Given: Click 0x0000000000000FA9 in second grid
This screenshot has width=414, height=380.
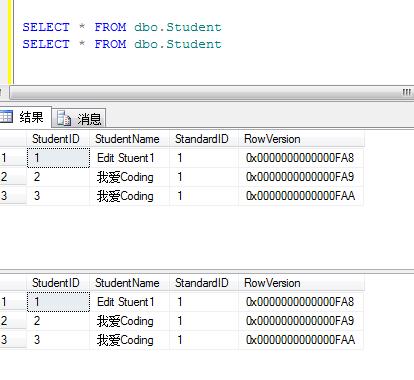Looking at the screenshot, I should [x=301, y=321].
